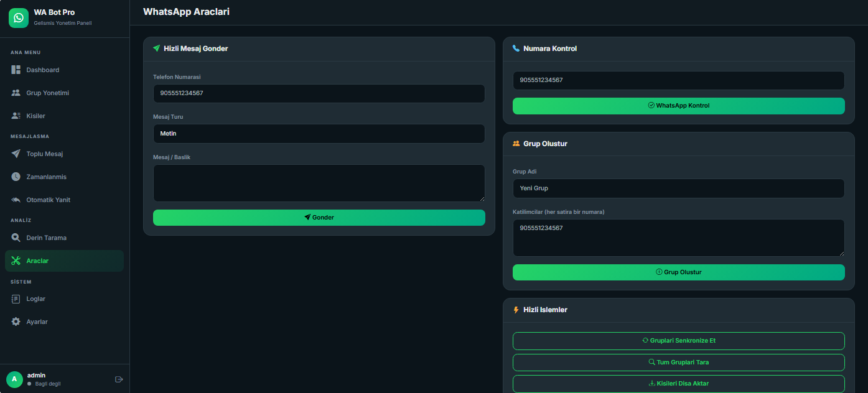Click the Grup Yonetimi people icon
Screen dimensions: 868x393
pos(16,93)
